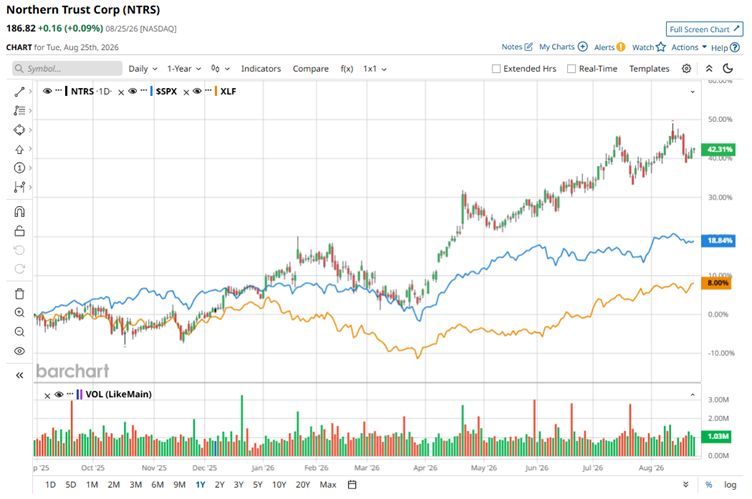Switch to dark mode with moon icon
Image resolution: width=752 pixels, height=499 pixels.
[x=728, y=69]
